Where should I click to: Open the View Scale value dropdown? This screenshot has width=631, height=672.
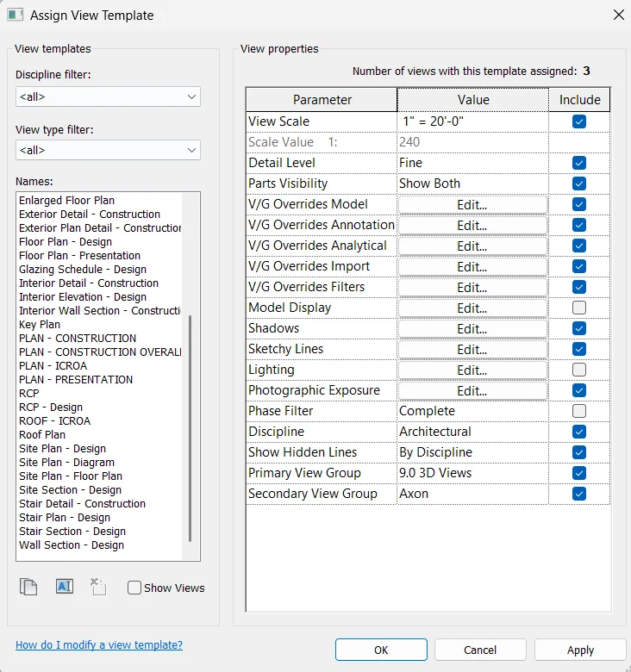point(472,121)
